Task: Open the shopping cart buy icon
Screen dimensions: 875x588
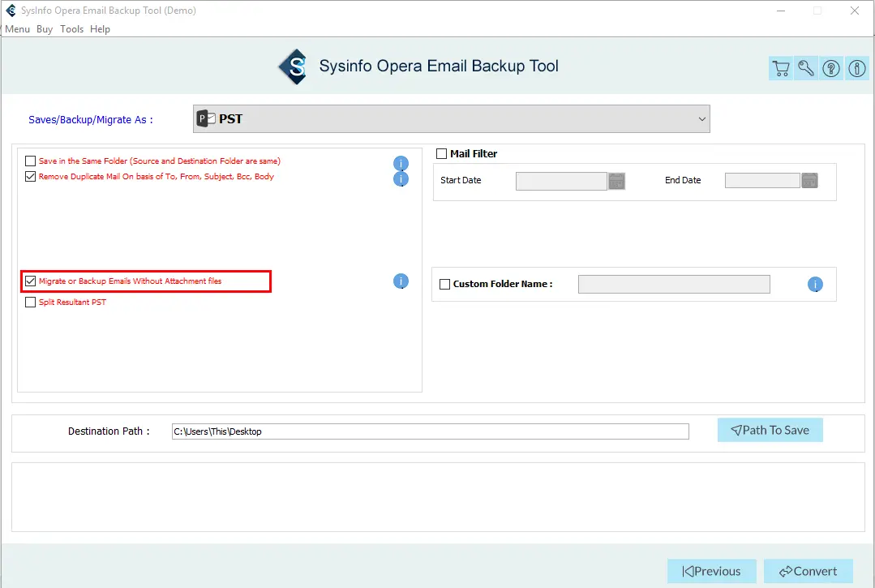Action: point(781,69)
